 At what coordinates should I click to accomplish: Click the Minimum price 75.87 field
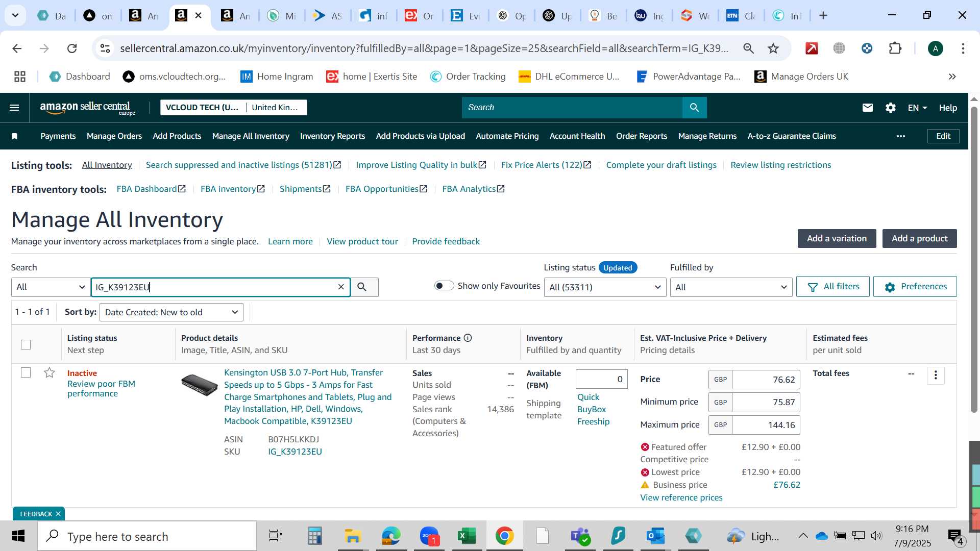(766, 402)
